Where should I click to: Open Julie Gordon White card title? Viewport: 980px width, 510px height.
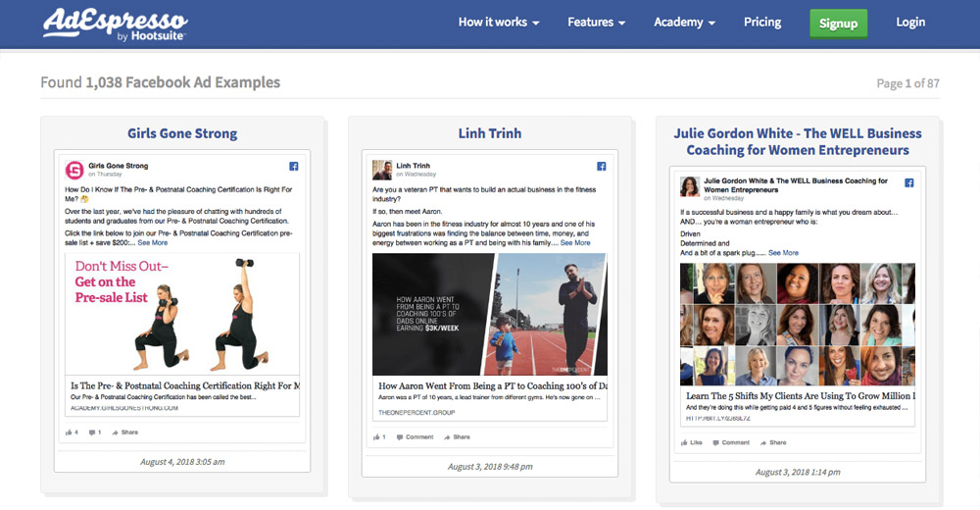click(x=798, y=141)
